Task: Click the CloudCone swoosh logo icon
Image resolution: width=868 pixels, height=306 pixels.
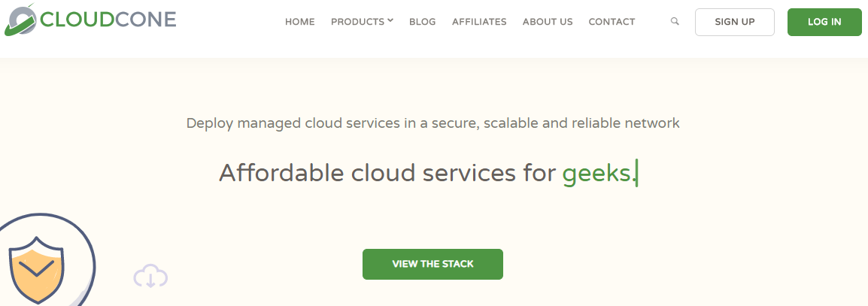Action: pos(20,20)
